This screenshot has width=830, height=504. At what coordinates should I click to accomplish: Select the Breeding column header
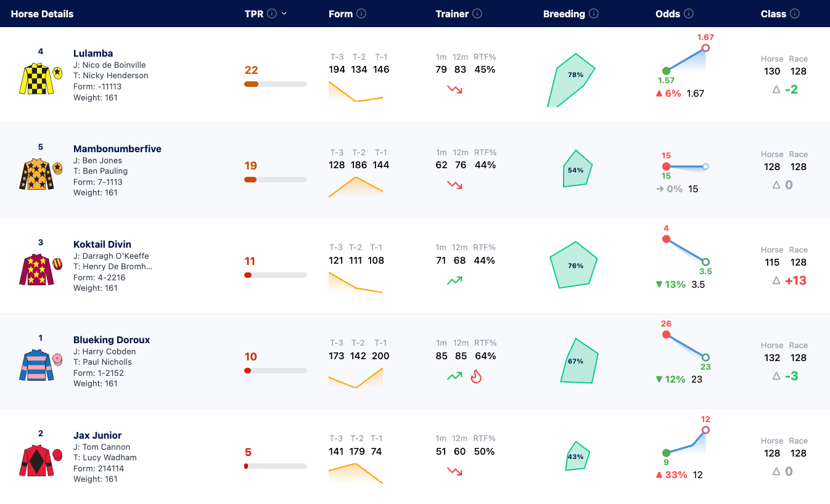point(564,14)
